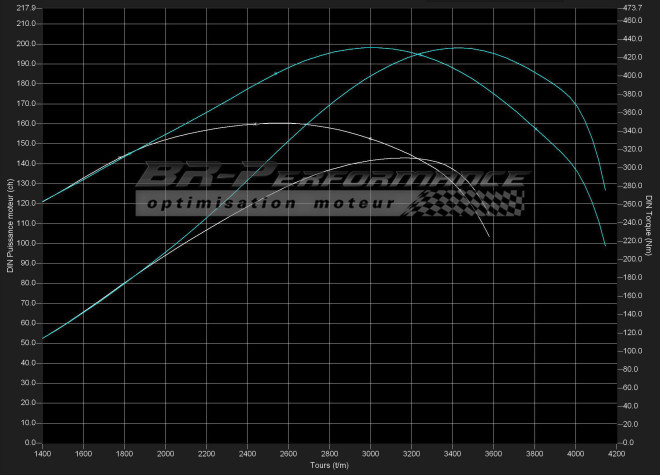Select the peak of the cyan power curve
Image resolution: width=660 pixels, height=475 pixels.
(x=458, y=47)
